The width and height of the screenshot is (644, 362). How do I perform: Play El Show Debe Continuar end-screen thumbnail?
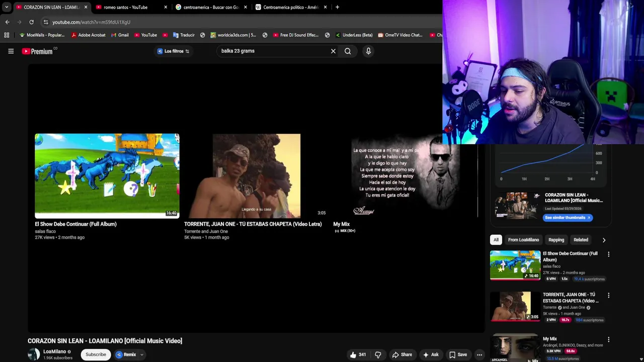(x=107, y=175)
